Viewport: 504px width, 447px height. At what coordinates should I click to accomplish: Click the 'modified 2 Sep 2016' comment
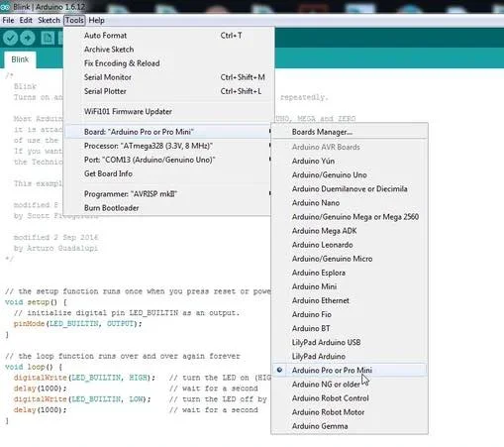coord(55,237)
